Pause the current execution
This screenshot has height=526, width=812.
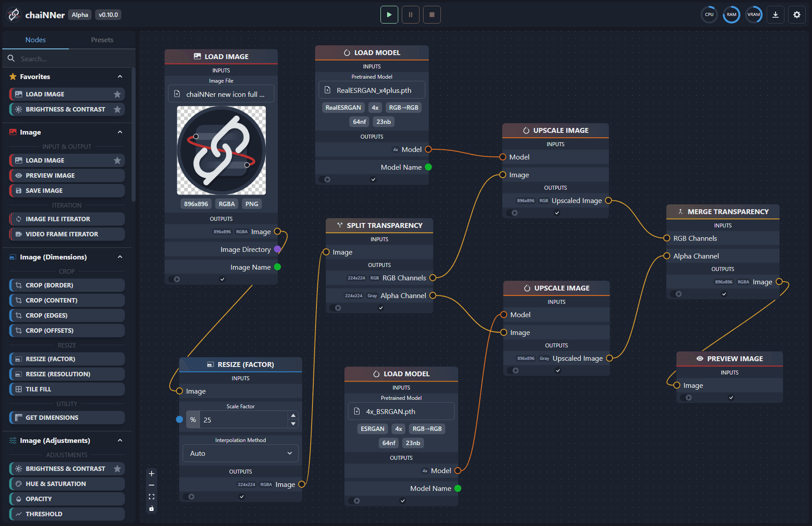[x=410, y=15]
